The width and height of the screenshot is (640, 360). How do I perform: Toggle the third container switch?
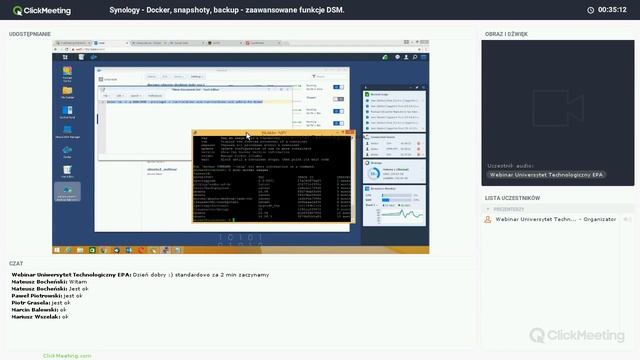pos(338,111)
